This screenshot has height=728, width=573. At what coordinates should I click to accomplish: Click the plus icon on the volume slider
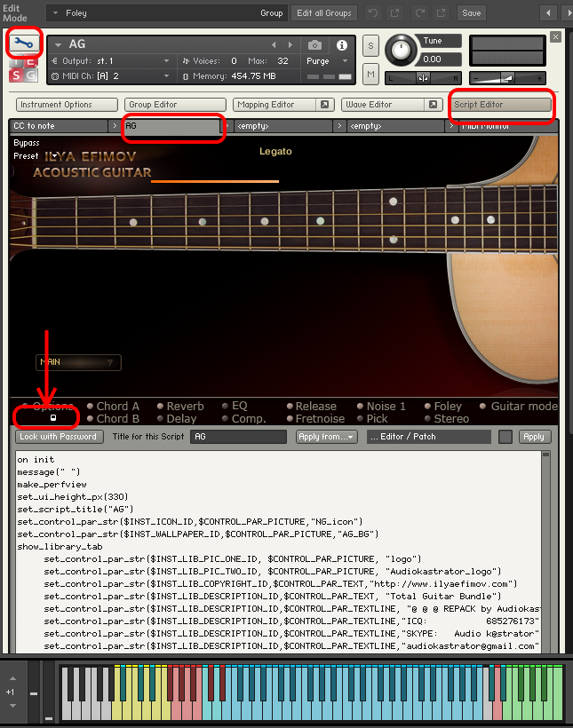[539, 78]
